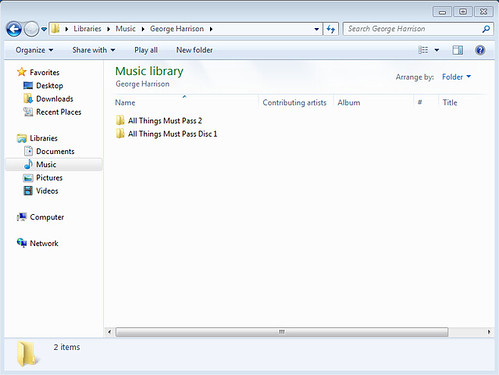Click the Videos filmstrip icon
This screenshot has width=499, height=375.
(28, 191)
